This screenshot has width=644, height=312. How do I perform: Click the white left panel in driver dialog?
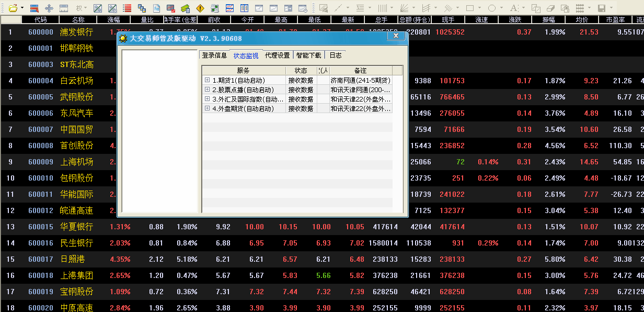click(x=160, y=131)
